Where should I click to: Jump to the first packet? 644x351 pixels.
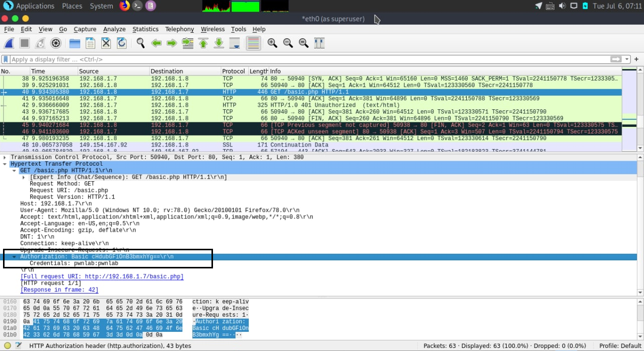pos(203,43)
